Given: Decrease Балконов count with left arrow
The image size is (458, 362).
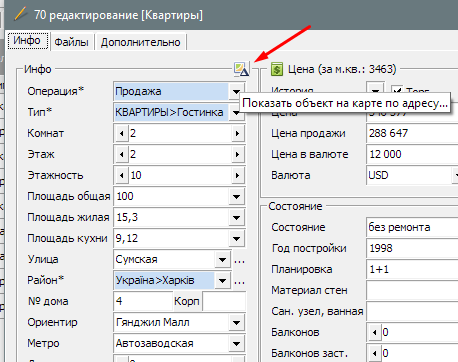Looking at the screenshot, I should [375, 332].
